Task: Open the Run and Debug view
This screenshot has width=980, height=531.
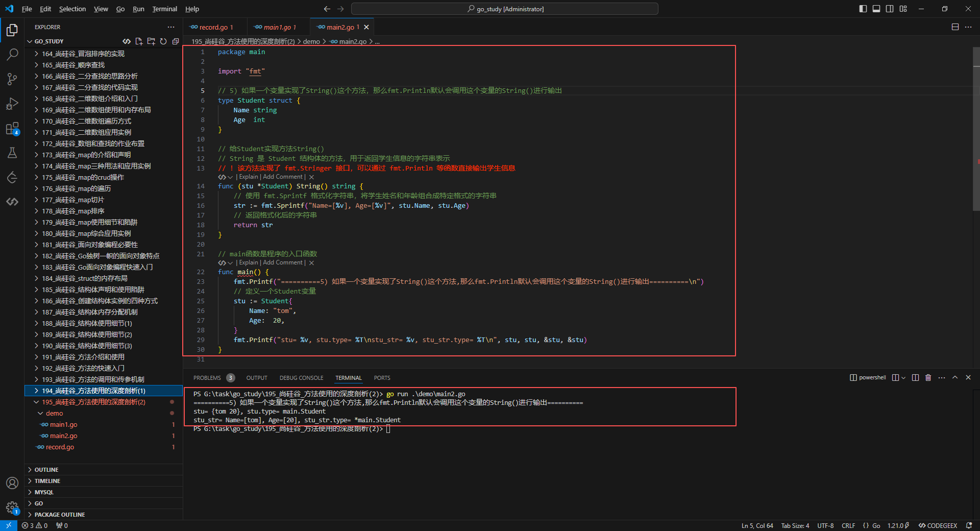Action: (12, 104)
